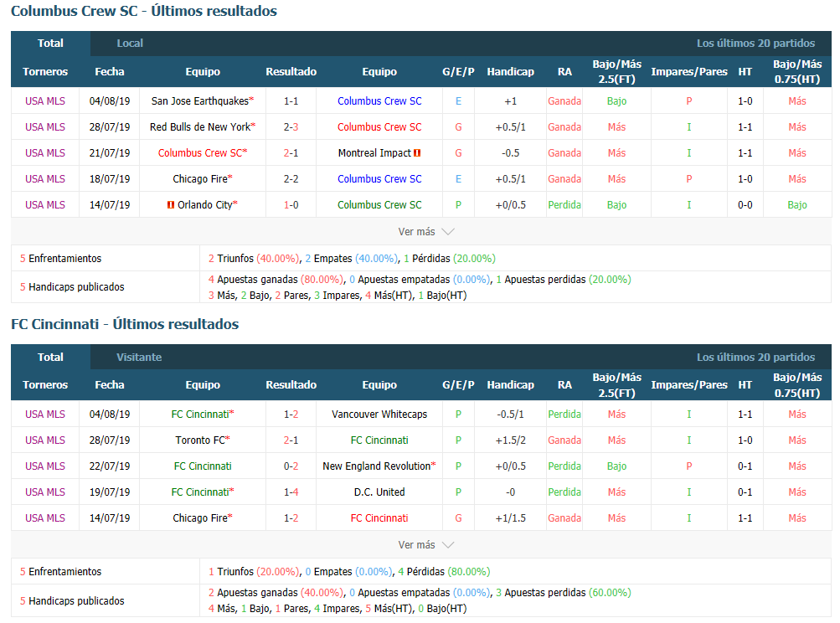This screenshot has height=623, width=840.
Task: Click Chicago Fire in the Columbus Crew table
Action: point(200,179)
